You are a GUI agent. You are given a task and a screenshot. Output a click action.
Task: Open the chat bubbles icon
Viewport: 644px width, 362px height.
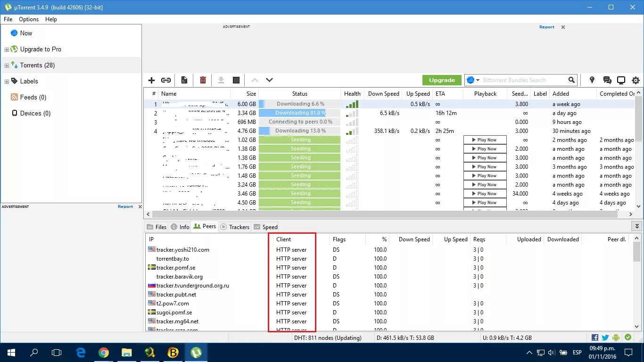coord(607,80)
